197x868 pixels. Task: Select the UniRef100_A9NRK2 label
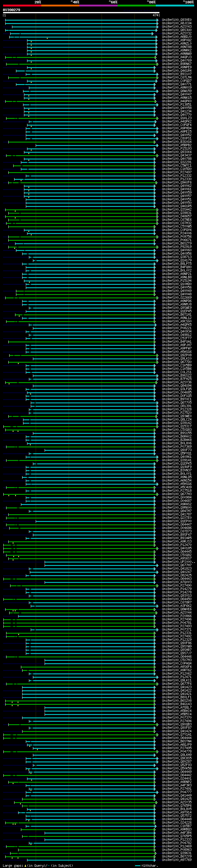click(x=176, y=50)
